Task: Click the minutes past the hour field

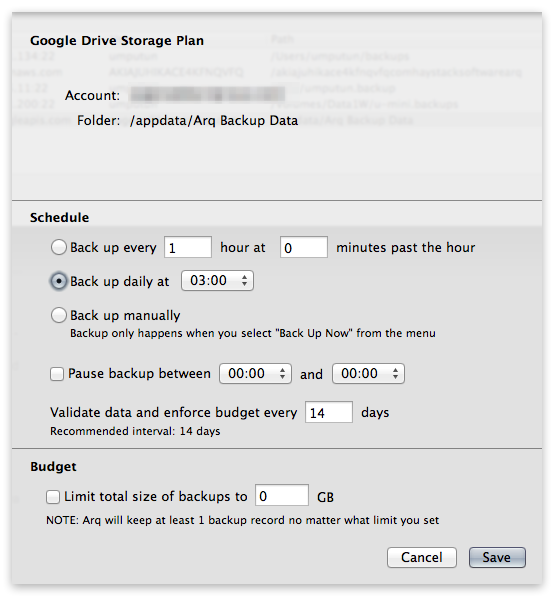Action: (x=304, y=247)
